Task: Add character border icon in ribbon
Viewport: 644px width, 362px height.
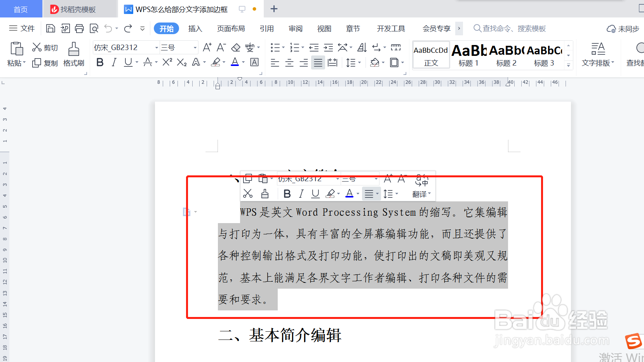Action: (254, 62)
